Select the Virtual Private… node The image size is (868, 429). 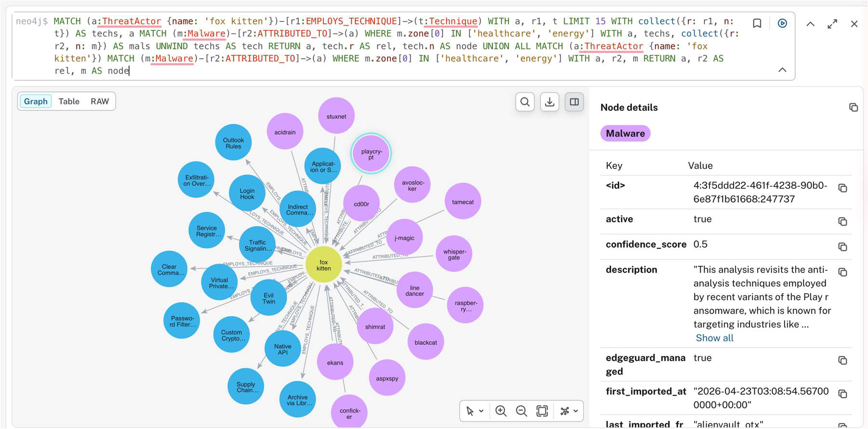[219, 282]
